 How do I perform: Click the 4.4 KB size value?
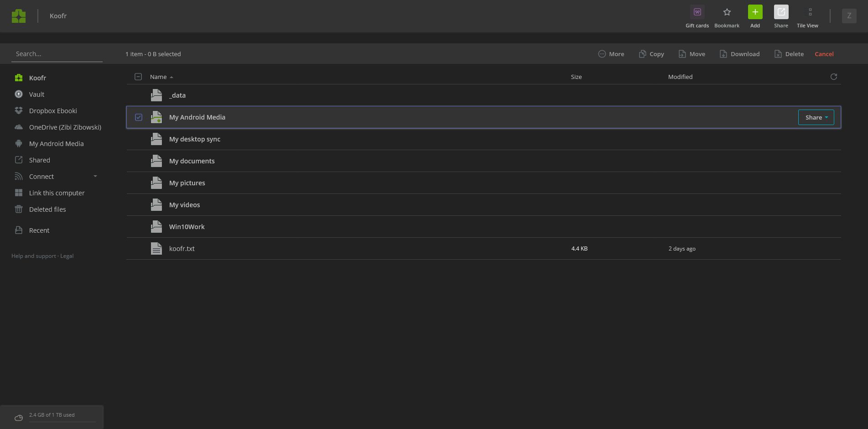tap(579, 249)
